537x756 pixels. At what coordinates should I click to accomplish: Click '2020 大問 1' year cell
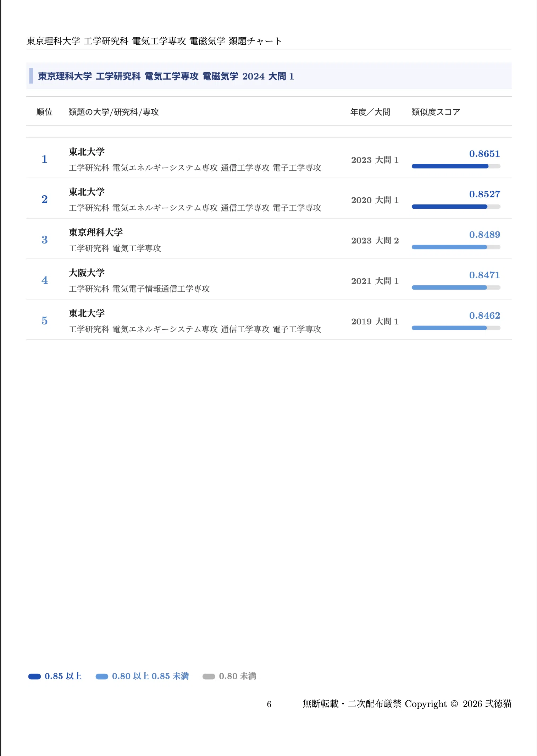[375, 200]
